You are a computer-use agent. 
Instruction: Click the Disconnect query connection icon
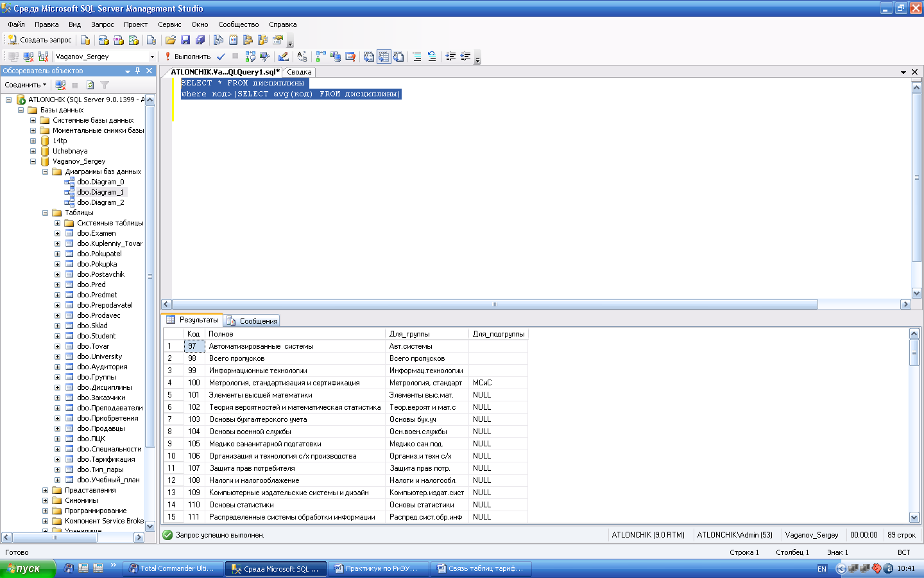click(28, 57)
